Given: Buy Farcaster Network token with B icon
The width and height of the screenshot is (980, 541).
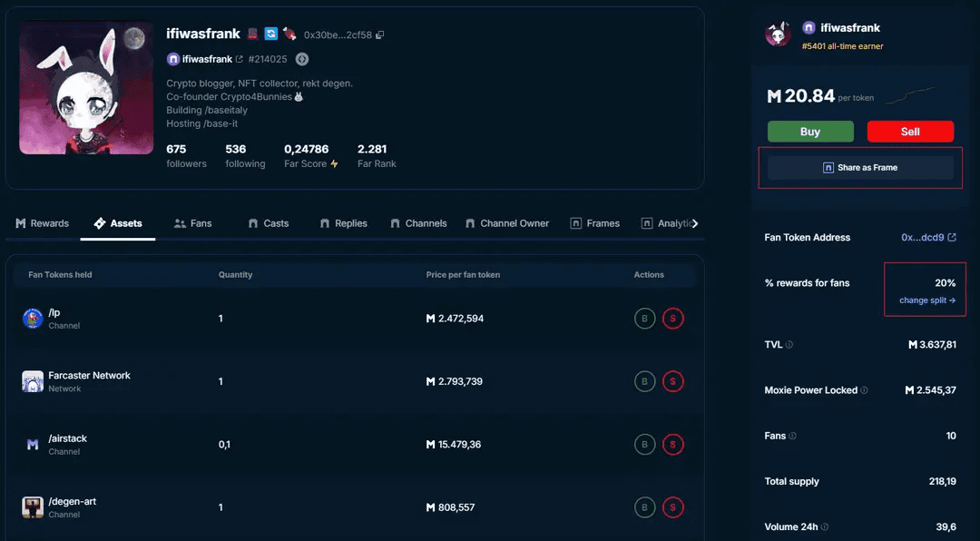Looking at the screenshot, I should (x=645, y=381).
